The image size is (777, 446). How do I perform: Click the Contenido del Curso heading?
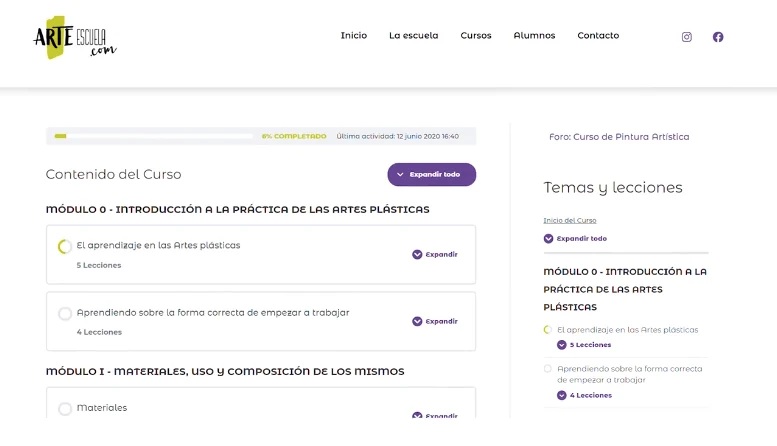click(113, 174)
